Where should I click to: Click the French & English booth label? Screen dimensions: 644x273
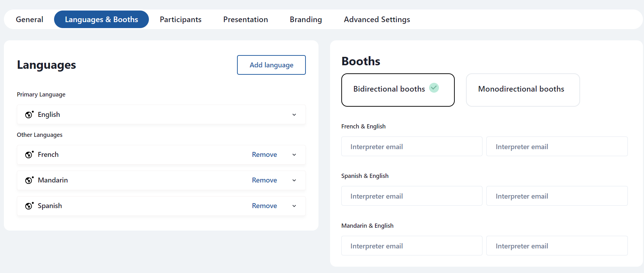[363, 126]
